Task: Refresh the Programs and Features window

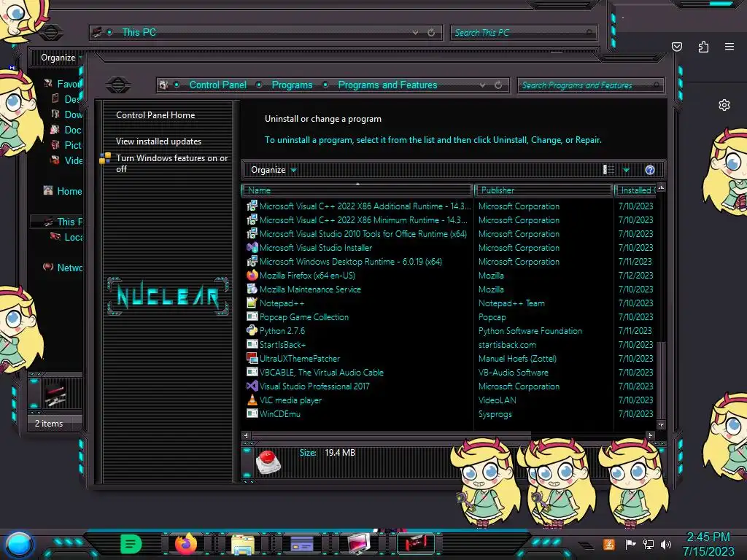Action: tap(498, 85)
